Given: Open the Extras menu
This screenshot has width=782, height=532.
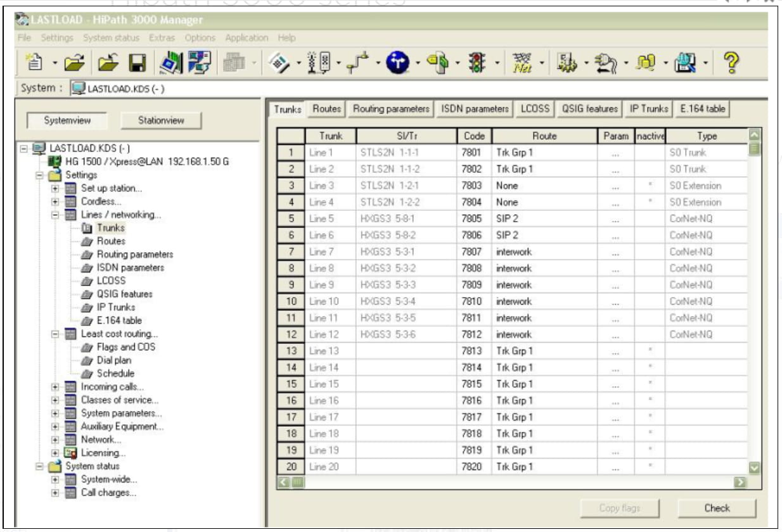Looking at the screenshot, I should pos(162,38).
